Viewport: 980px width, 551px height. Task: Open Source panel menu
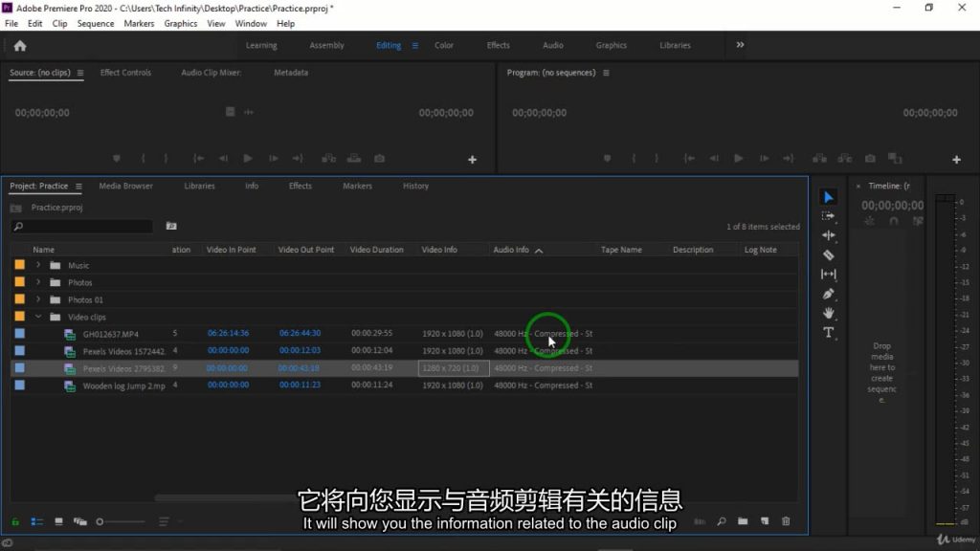(80, 73)
